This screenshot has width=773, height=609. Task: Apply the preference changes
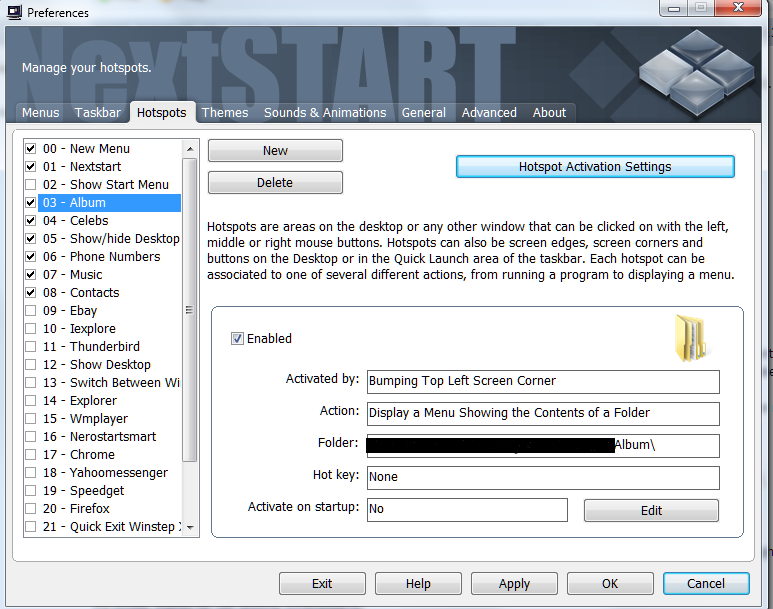(514, 584)
